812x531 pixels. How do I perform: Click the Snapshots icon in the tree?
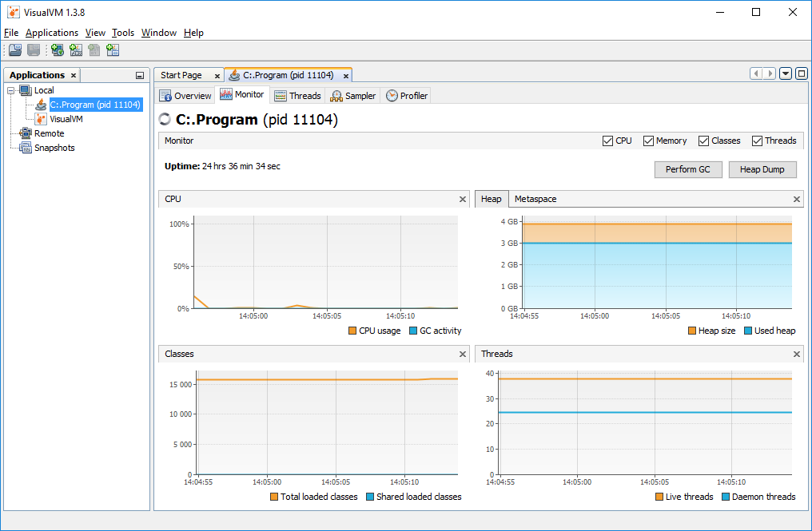pyautogui.click(x=26, y=148)
